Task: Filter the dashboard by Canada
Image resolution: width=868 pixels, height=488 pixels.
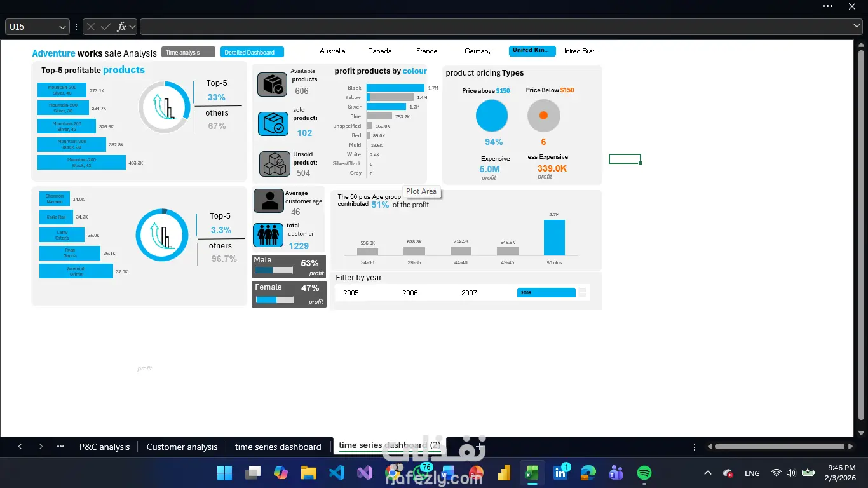Action: click(380, 51)
